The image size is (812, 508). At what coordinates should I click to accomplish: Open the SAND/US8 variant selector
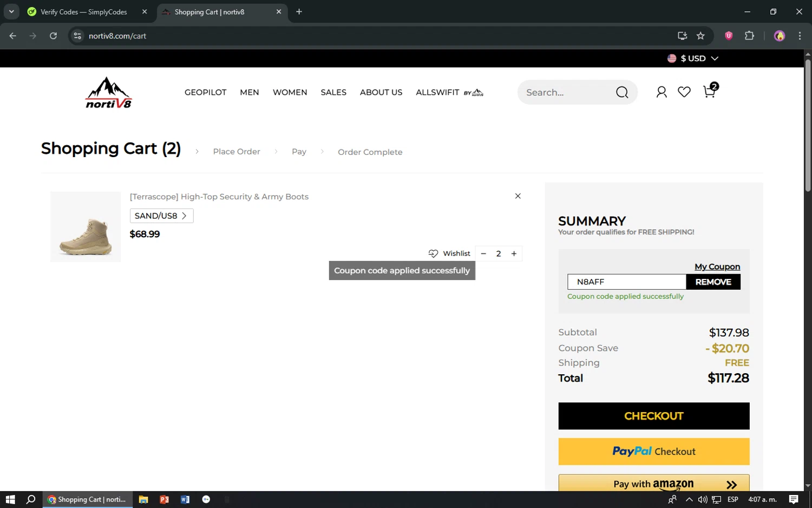point(161,216)
